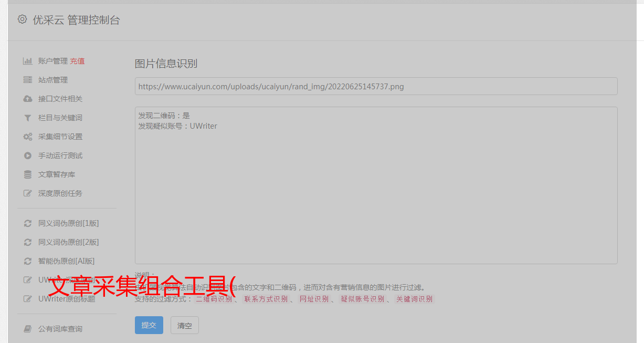The width and height of the screenshot is (644, 343).
Task: Click the 清空 clear button
Action: 185,325
